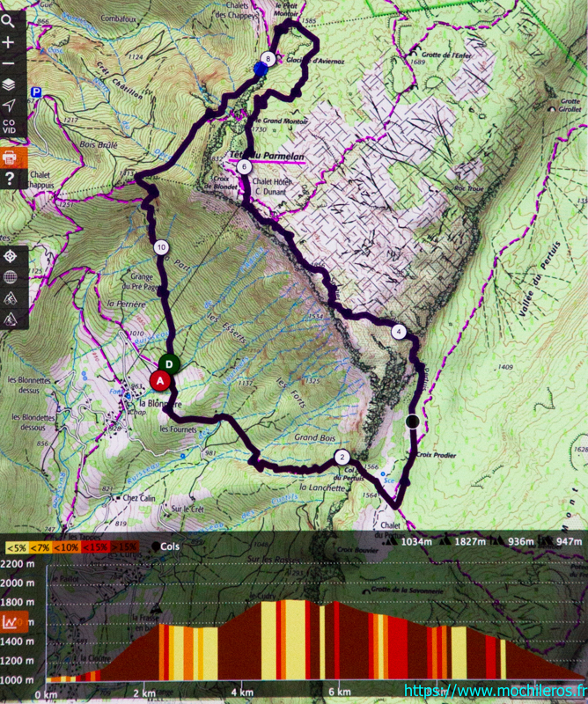588x704 pixels.
Task: Click the kilometer 6 waypoint marker
Action: point(244,167)
